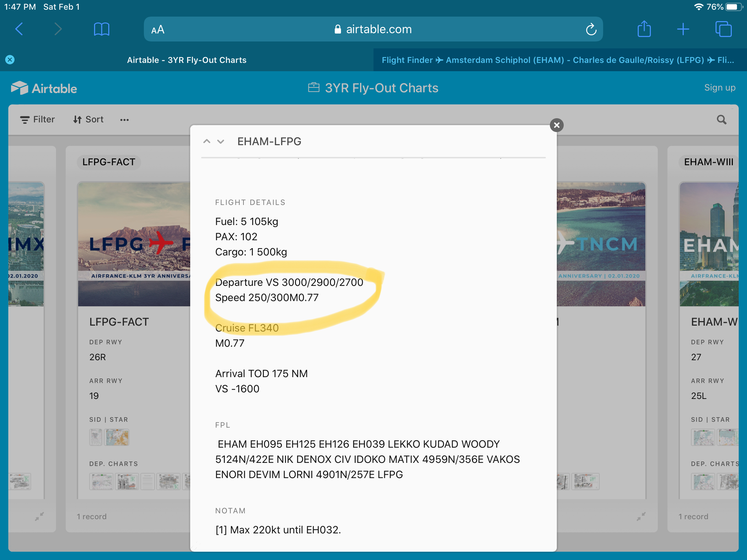
Task: Open the Sort options
Action: pyautogui.click(x=88, y=120)
